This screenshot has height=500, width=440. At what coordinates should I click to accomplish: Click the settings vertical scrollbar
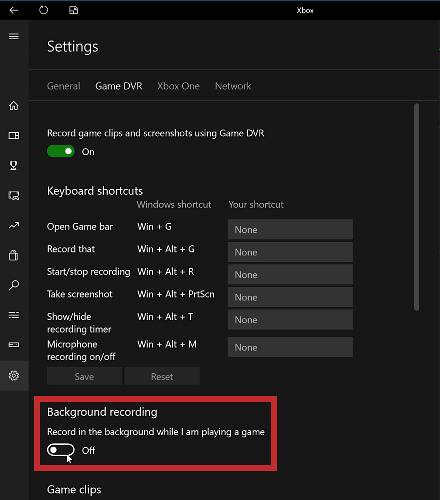click(416, 207)
